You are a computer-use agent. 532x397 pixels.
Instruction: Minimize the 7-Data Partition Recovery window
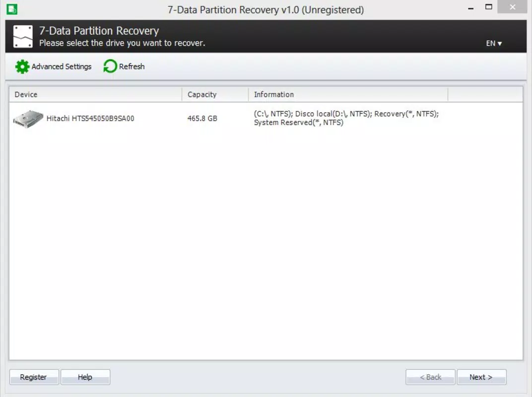pyautogui.click(x=470, y=8)
